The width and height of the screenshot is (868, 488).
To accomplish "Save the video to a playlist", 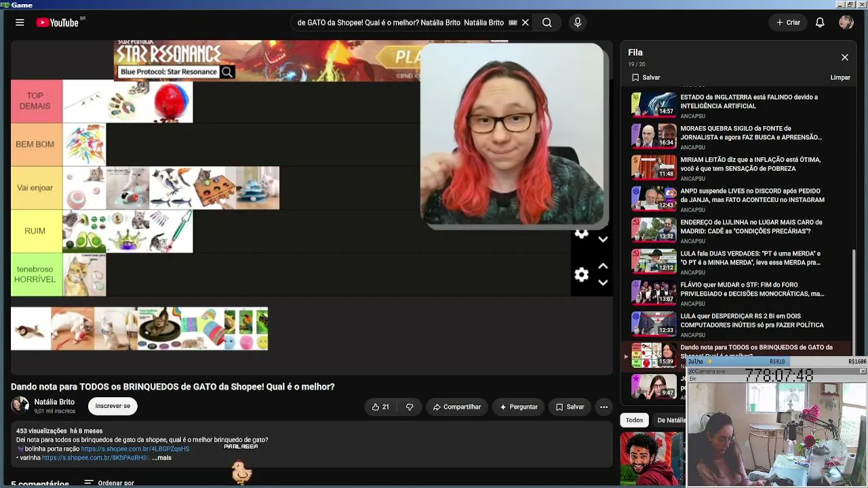I will click(x=570, y=407).
